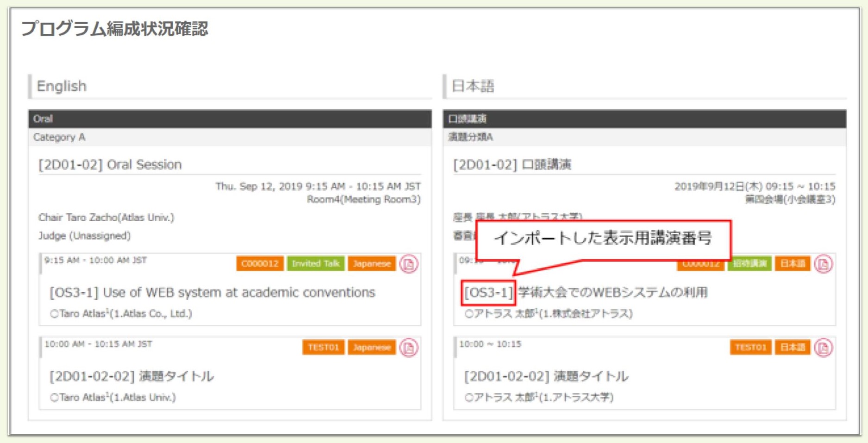Open 'Use of WEB system at academic conventions' title
The height and width of the screenshot is (443, 868).
click(x=239, y=292)
